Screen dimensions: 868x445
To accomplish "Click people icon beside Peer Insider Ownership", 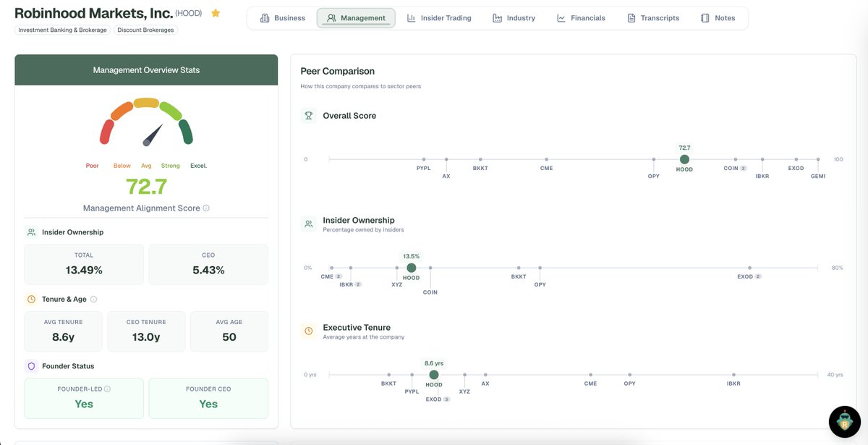I will point(309,224).
